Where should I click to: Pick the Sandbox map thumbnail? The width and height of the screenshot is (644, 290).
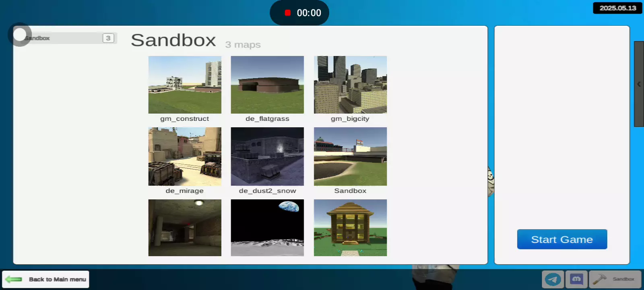pyautogui.click(x=350, y=156)
